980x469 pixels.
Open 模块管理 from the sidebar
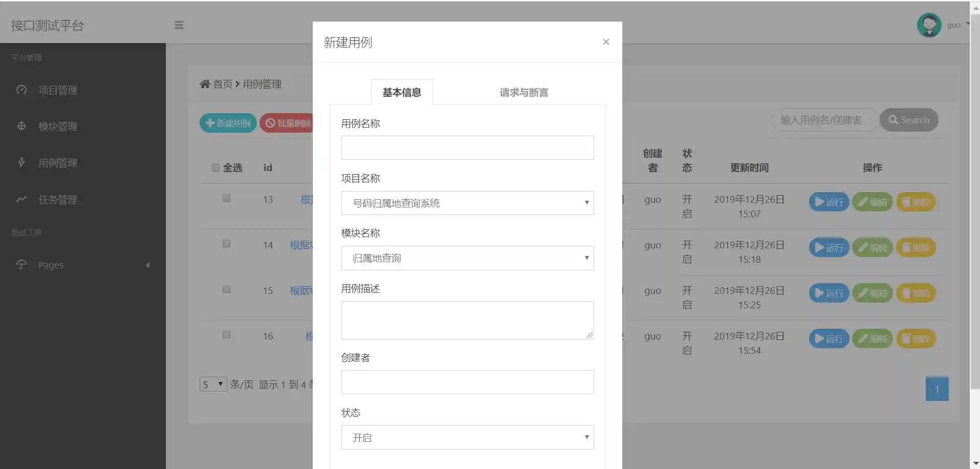[x=58, y=126]
